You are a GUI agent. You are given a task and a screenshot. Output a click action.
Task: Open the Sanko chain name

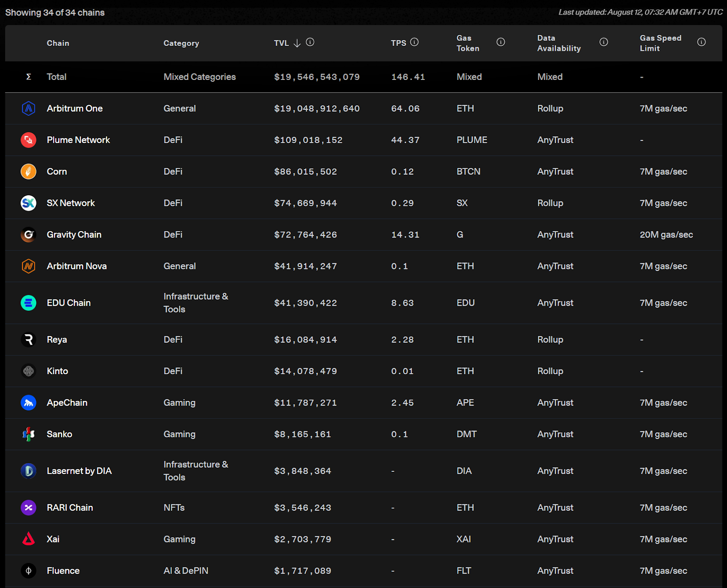tap(60, 434)
